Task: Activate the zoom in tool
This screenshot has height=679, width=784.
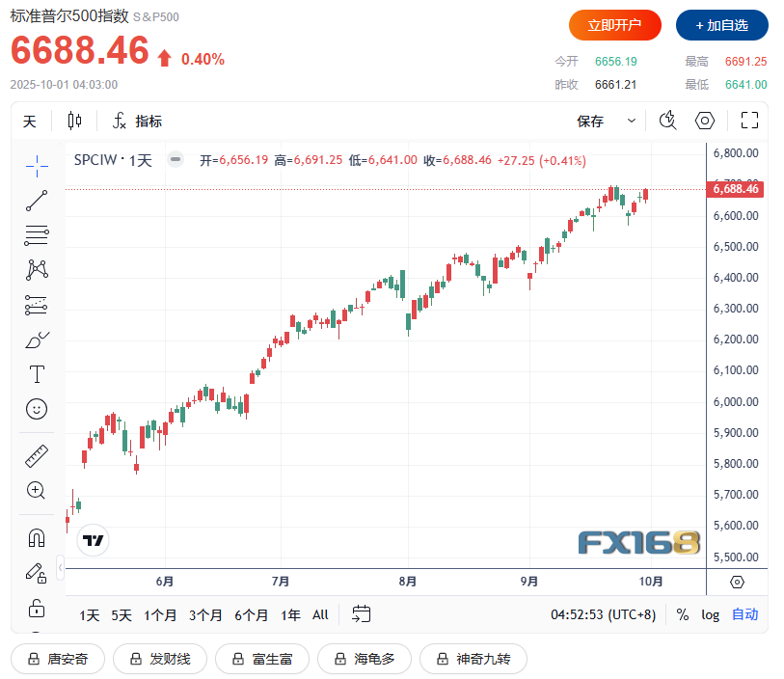Action: point(37,491)
